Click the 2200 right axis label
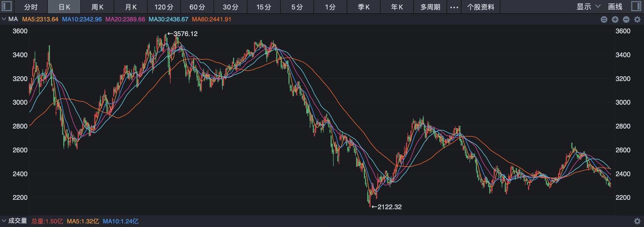Image resolution: width=644 pixels, height=227 pixels. coord(623,198)
